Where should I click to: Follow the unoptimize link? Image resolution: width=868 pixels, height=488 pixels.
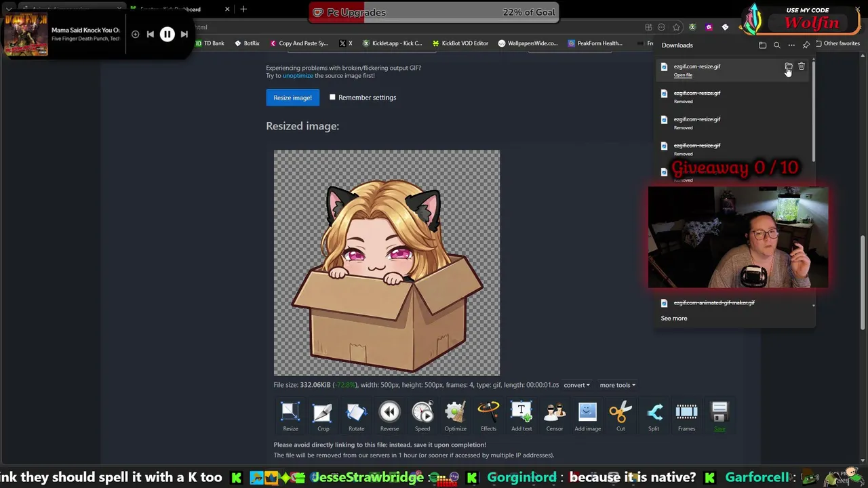(298, 76)
